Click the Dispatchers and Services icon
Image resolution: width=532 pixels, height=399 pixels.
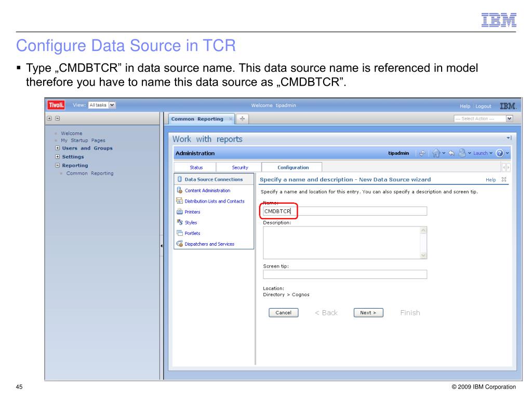click(179, 243)
